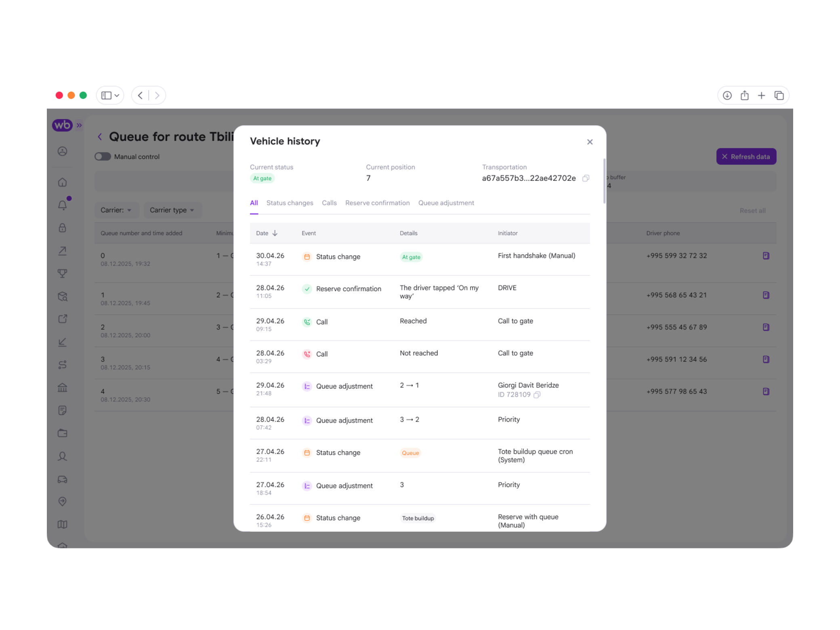Open history icon for +995 599 32 72 32
The height and width of the screenshot is (630, 840).
[x=766, y=256]
